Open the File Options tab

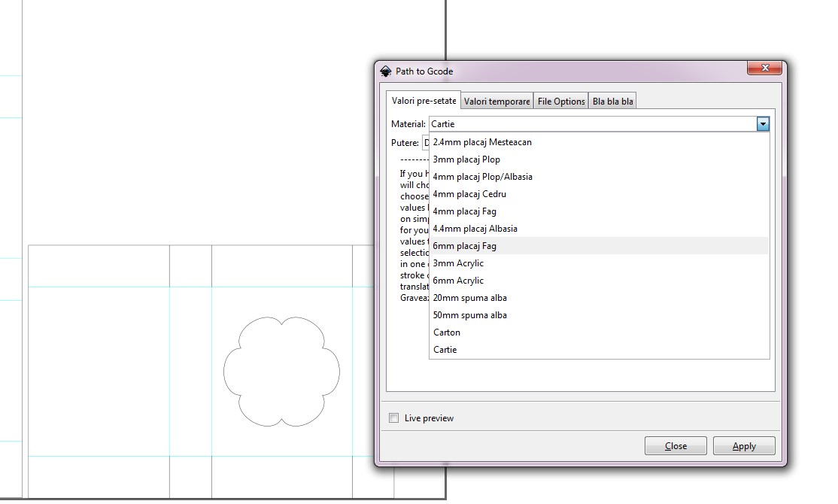pyautogui.click(x=561, y=102)
